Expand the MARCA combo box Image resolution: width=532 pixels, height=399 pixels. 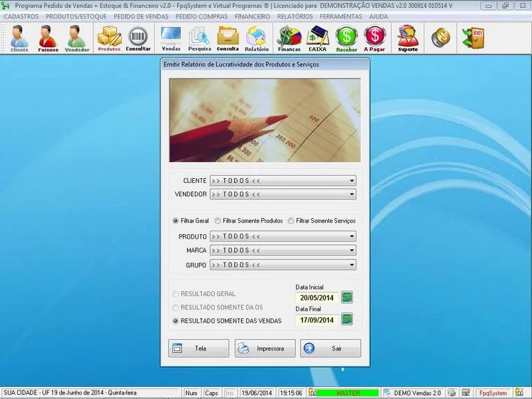[351, 251]
